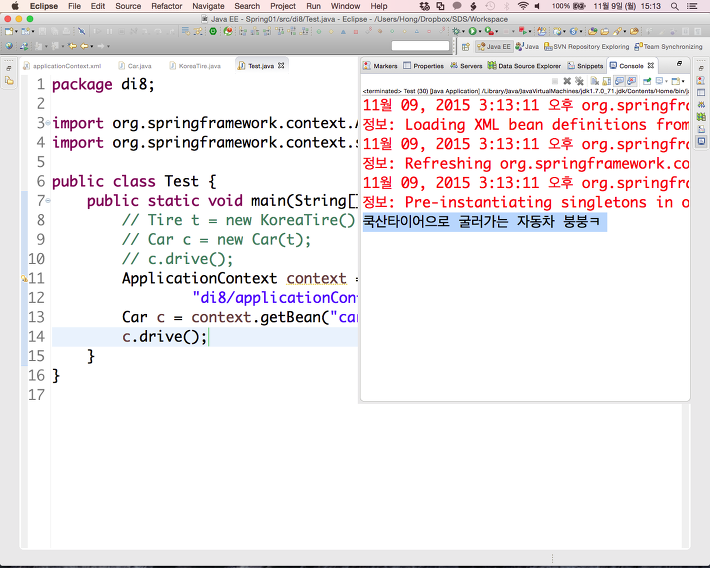
Task: Open the New dropdown arrow
Action: click(16, 32)
